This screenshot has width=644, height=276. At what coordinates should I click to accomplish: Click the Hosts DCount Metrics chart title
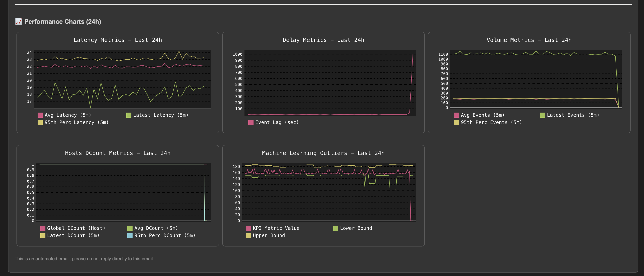[x=118, y=153]
